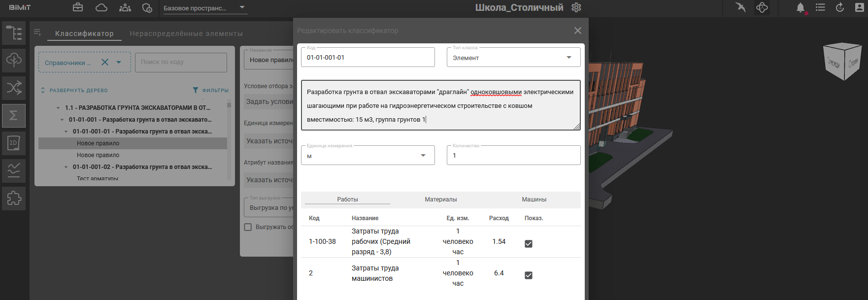This screenshot has width=868, height=300.
Task: Uncheck display checkbox for Затраты труда машинистов
Action: pos(529,275)
